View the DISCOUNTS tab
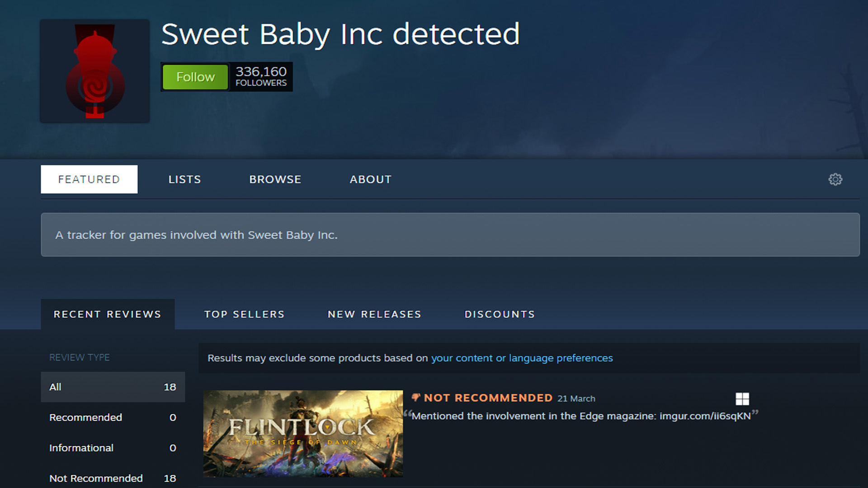The image size is (868, 488). tap(500, 314)
